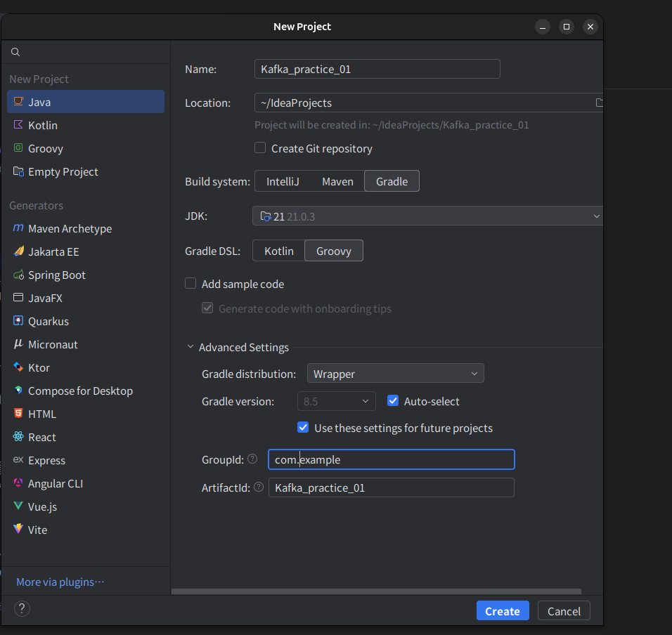This screenshot has height=635, width=672.
Task: Click the Quarkus logo icon
Action: click(18, 321)
